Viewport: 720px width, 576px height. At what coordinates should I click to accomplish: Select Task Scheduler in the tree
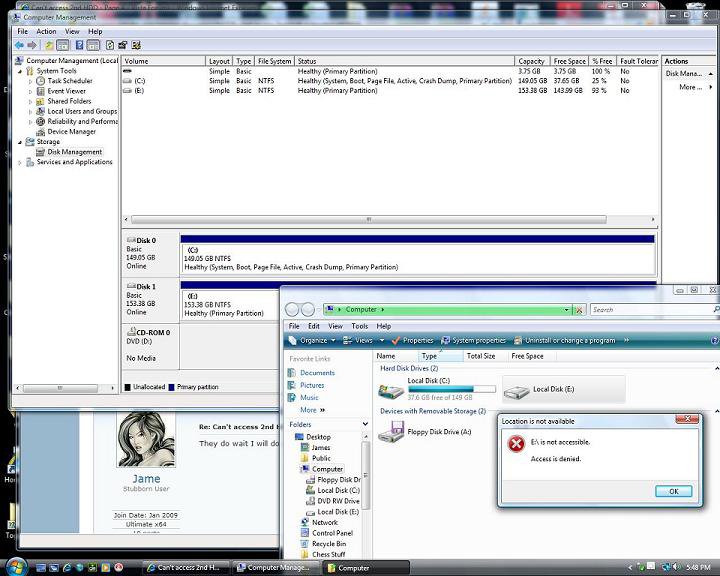tap(70, 81)
